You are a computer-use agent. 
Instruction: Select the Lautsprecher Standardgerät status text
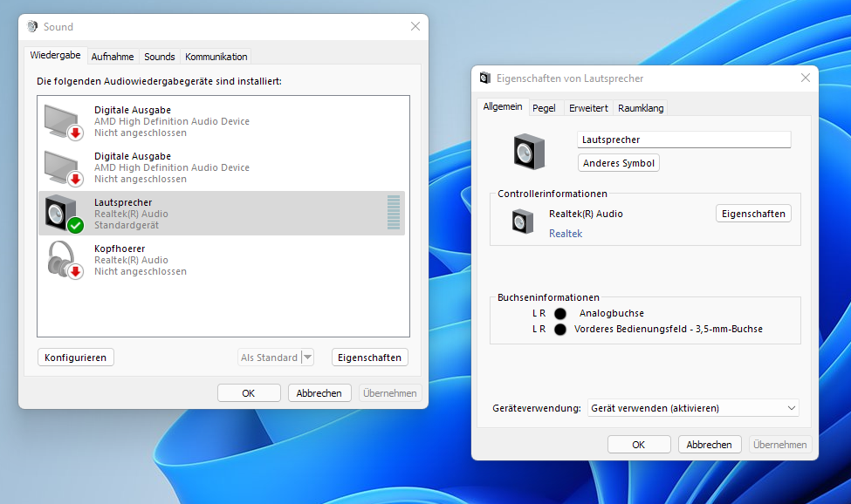click(127, 225)
